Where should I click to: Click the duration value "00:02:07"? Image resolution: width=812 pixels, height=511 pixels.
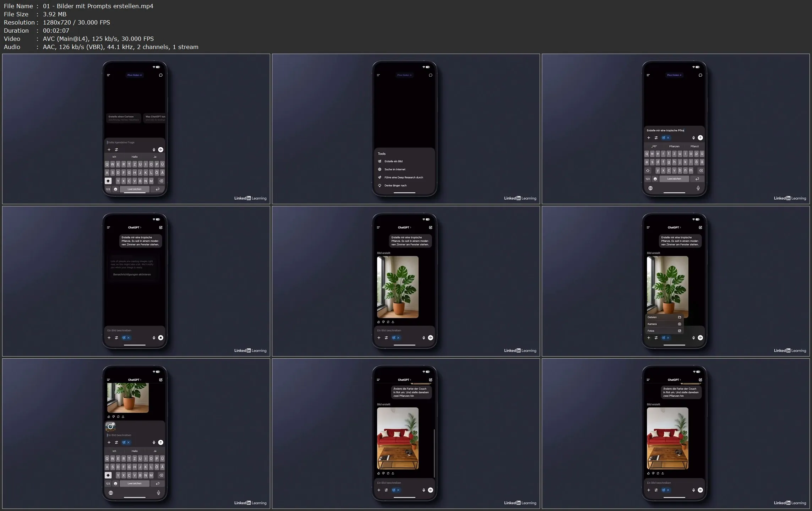pyautogui.click(x=56, y=31)
